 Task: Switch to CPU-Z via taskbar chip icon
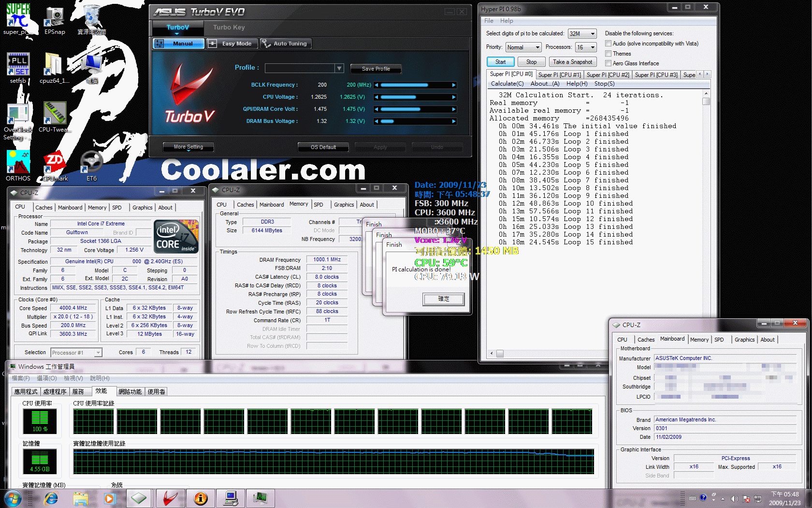[139, 498]
